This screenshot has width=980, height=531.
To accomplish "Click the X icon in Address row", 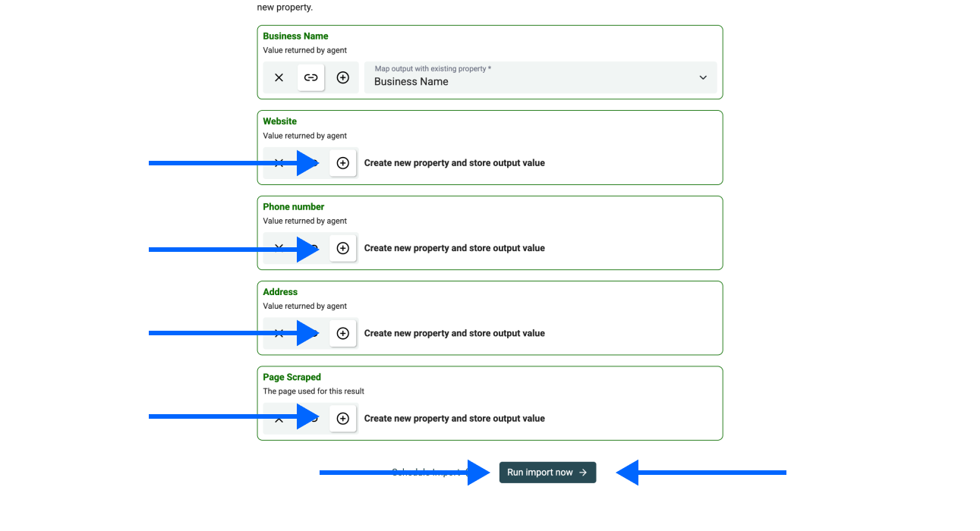I will (279, 333).
